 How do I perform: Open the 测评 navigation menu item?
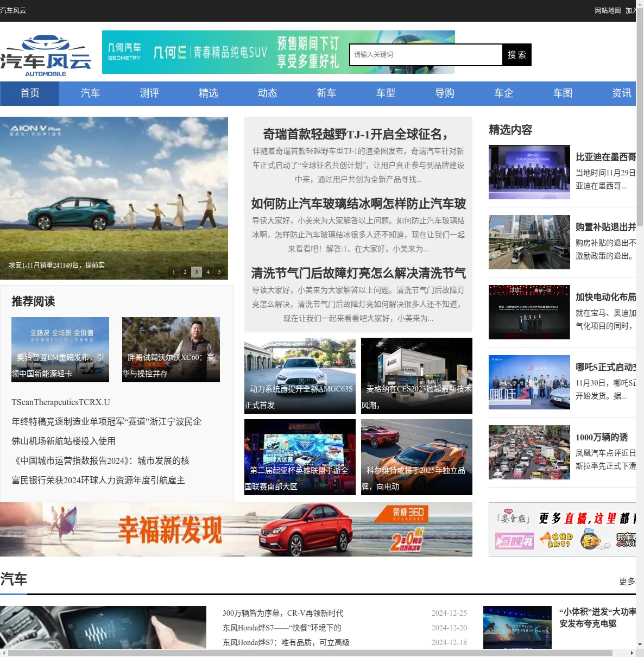coord(149,93)
